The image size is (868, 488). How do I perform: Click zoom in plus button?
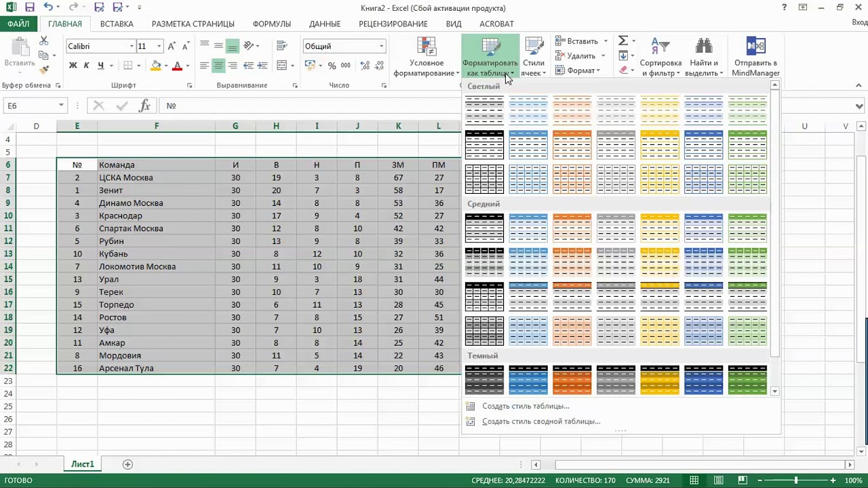[833, 481]
